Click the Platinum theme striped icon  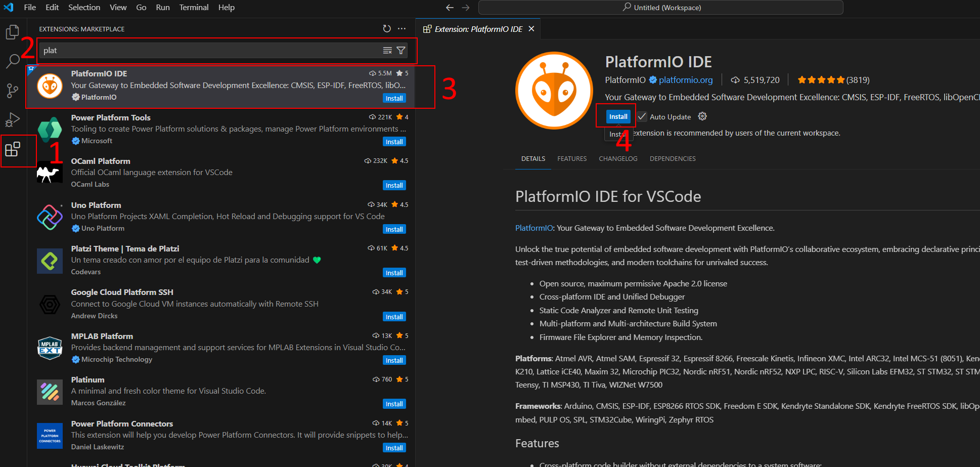click(x=50, y=392)
